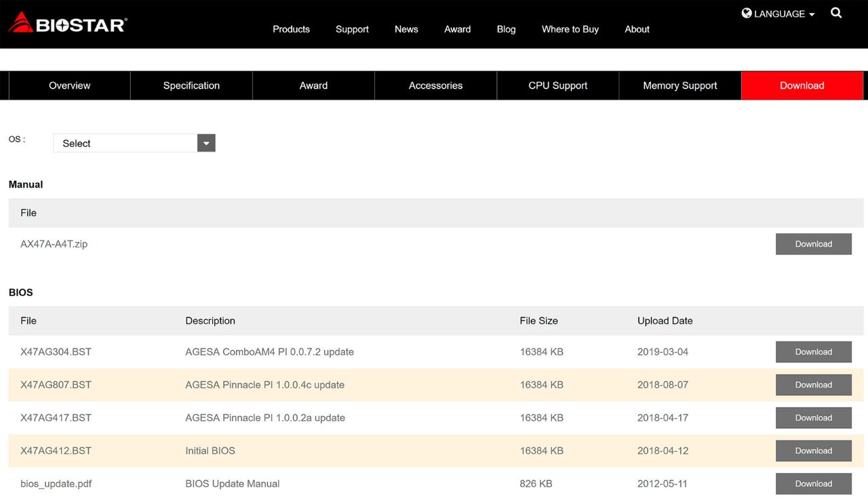868x500 pixels.
Task: Click the 16384 KB size for X47AG417.BST
Action: coord(542,417)
